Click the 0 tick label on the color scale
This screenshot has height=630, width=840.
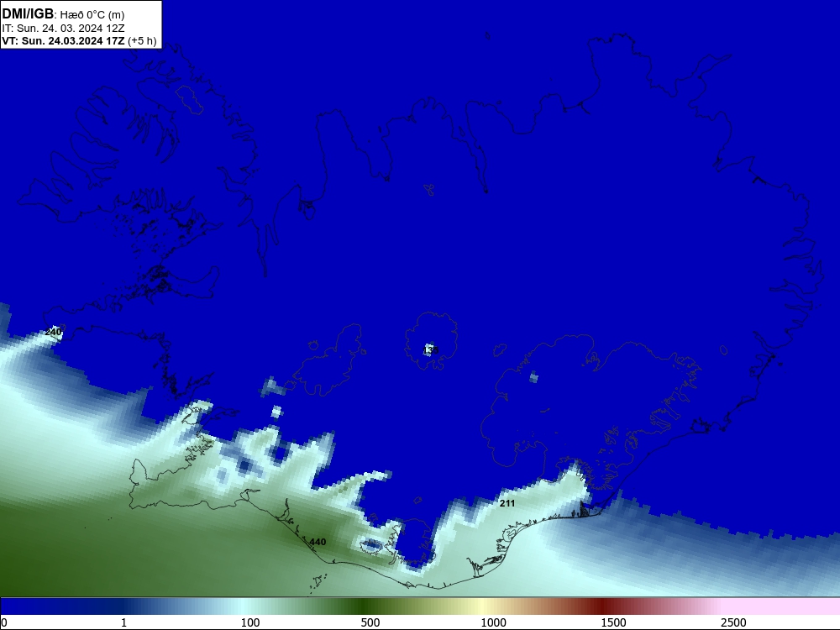[4, 622]
